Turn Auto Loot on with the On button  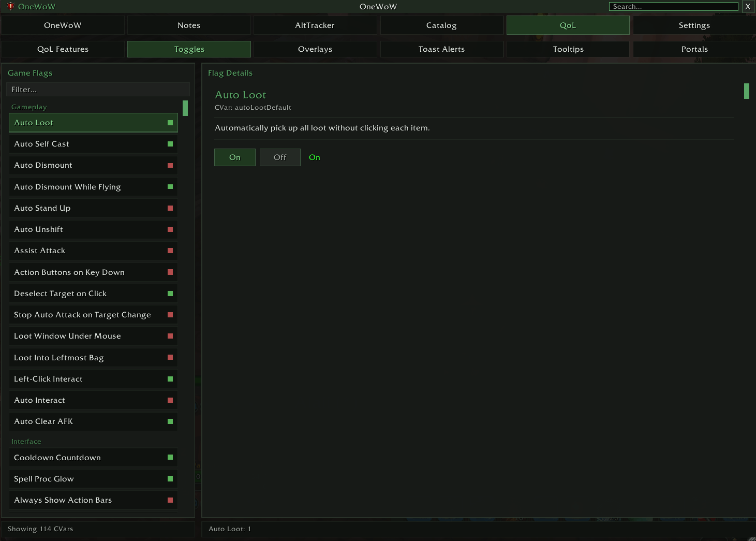click(x=235, y=157)
